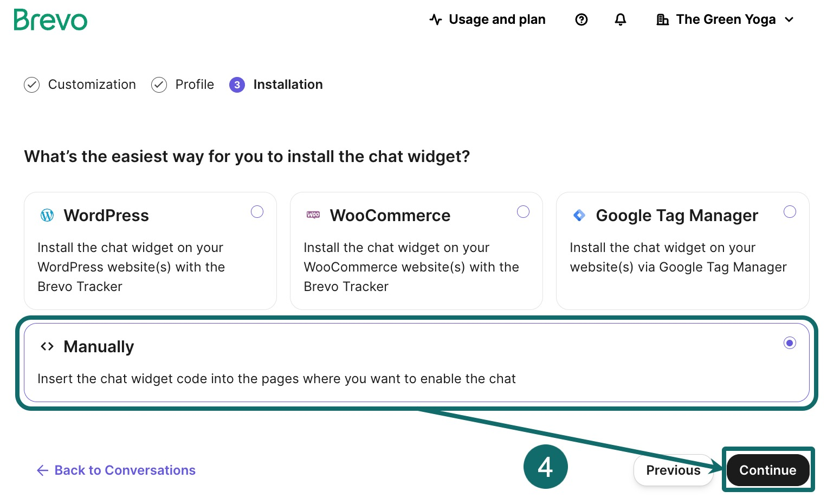Go to the Profile step

click(183, 85)
